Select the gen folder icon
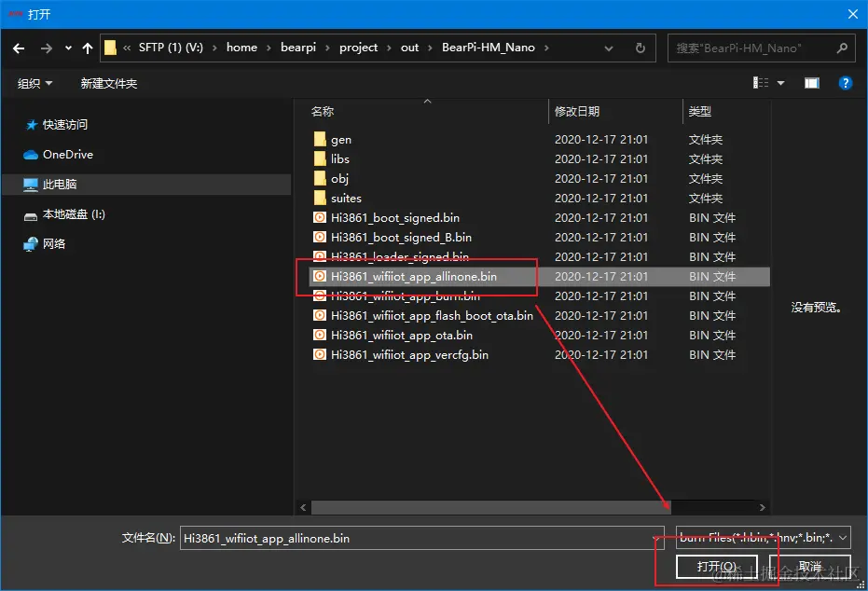Screen dimensions: 868x591 pyautogui.click(x=320, y=139)
